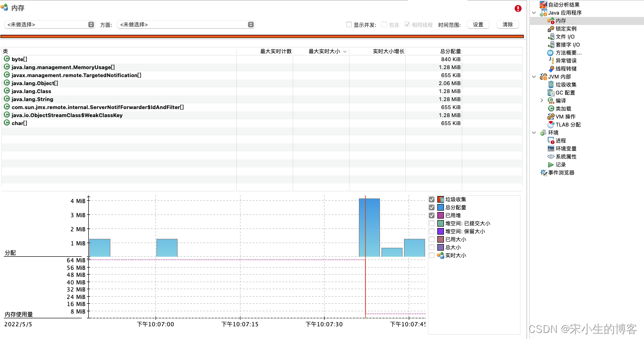Image resolution: width=644 pixels, height=339 pixels.
Task: Open 线程转储 page in the tree
Action: pyautogui.click(x=566, y=69)
